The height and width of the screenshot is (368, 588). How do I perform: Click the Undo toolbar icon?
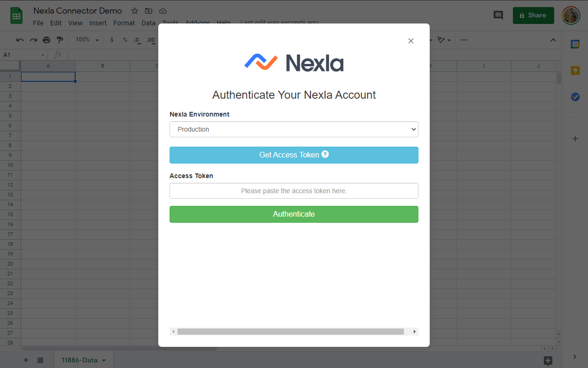[x=20, y=40]
